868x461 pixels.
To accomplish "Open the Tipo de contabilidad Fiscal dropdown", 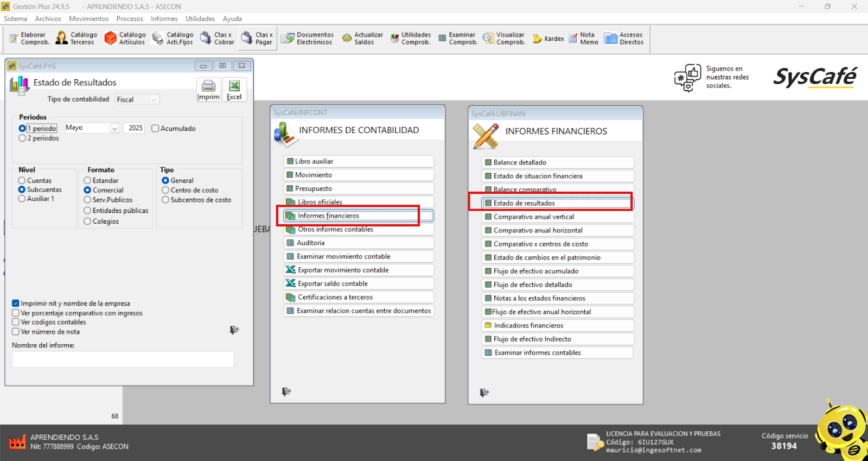I will click(x=154, y=100).
